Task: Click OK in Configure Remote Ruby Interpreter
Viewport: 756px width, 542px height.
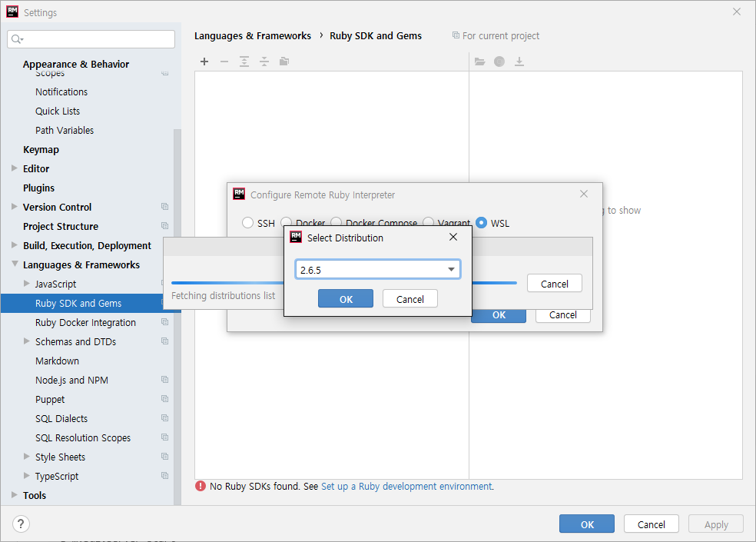Action: (499, 316)
